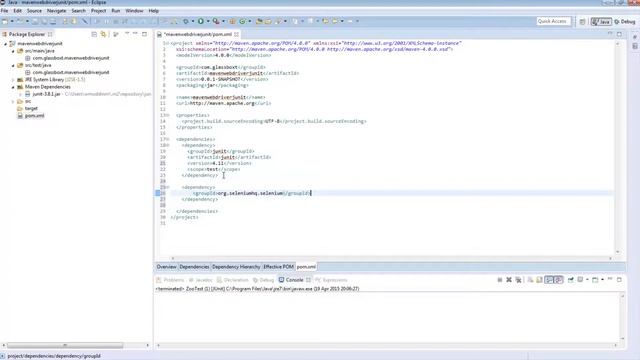Maximize the Console view
Viewport: 640px width, 360px height.
(619, 280)
